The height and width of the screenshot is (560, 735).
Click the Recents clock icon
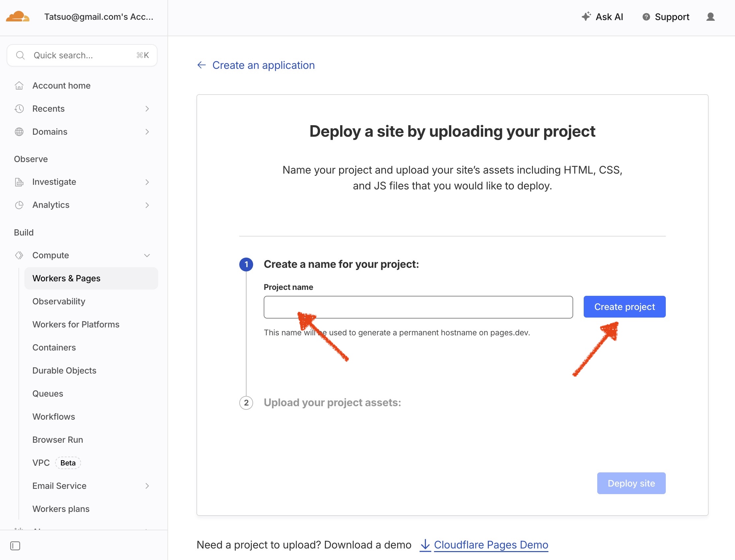coord(19,109)
